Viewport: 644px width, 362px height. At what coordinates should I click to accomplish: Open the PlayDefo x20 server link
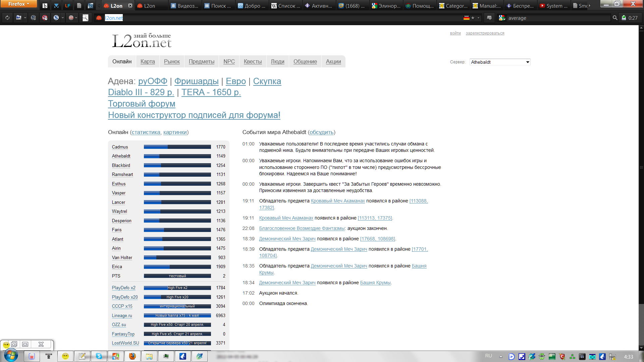coord(125,297)
